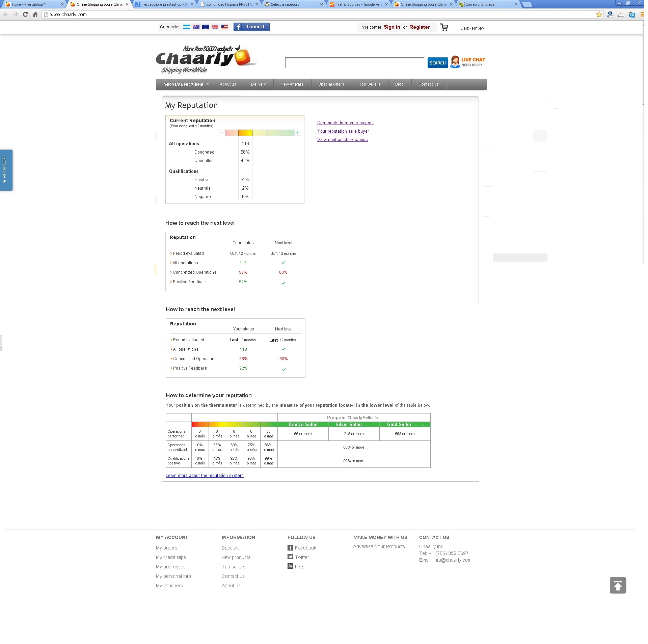Open the shopping cart icon
The height and width of the screenshot is (644, 648).
[x=444, y=28]
